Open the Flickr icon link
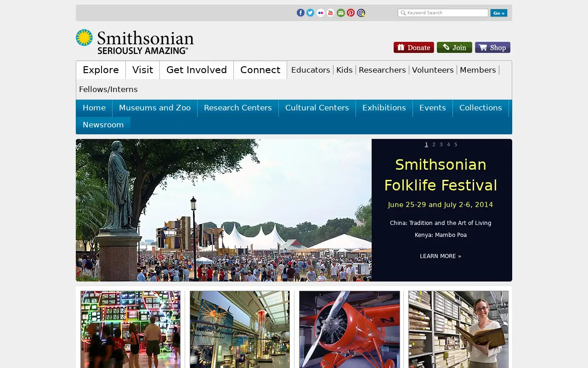588x368 pixels. [x=321, y=13]
